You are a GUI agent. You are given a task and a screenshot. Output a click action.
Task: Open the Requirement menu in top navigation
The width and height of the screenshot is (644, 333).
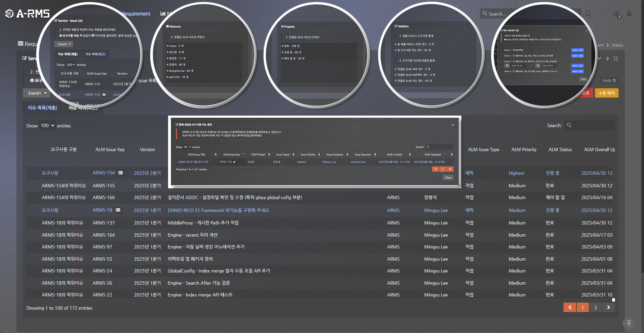136,14
